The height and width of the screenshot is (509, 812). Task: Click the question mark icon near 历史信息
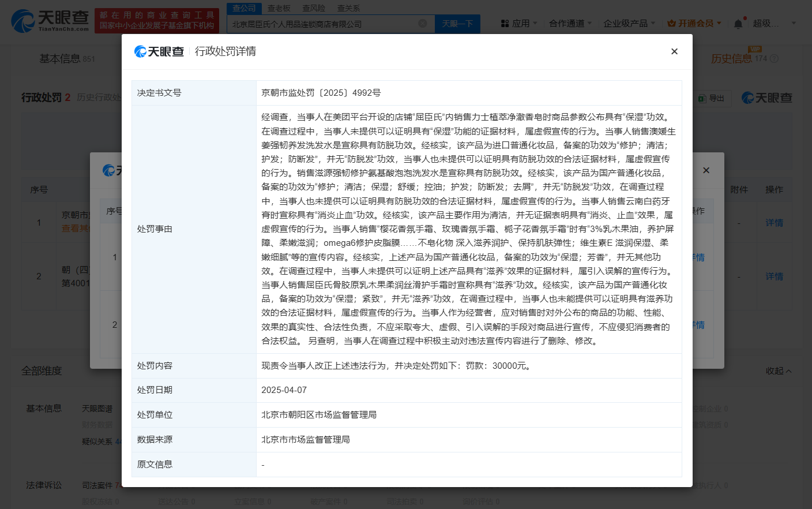point(773,58)
